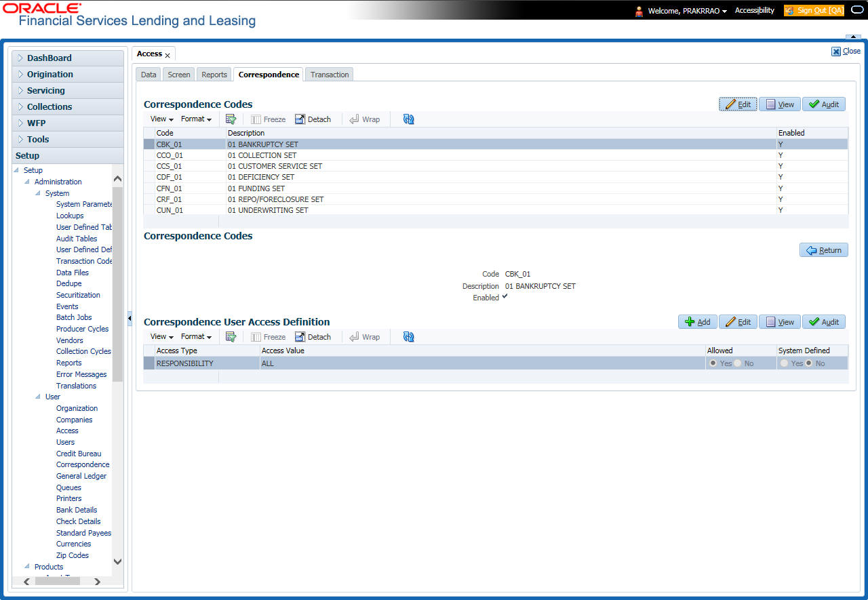Viewport: 868px width, 600px height.
Task: Refresh the Correspondence User Access Definition table
Action: 408,336
